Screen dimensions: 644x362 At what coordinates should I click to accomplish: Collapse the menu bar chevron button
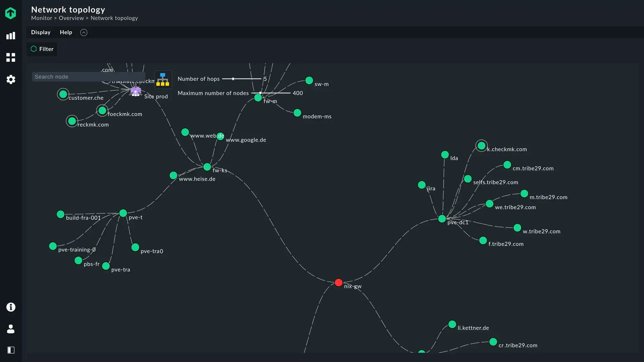(x=84, y=33)
